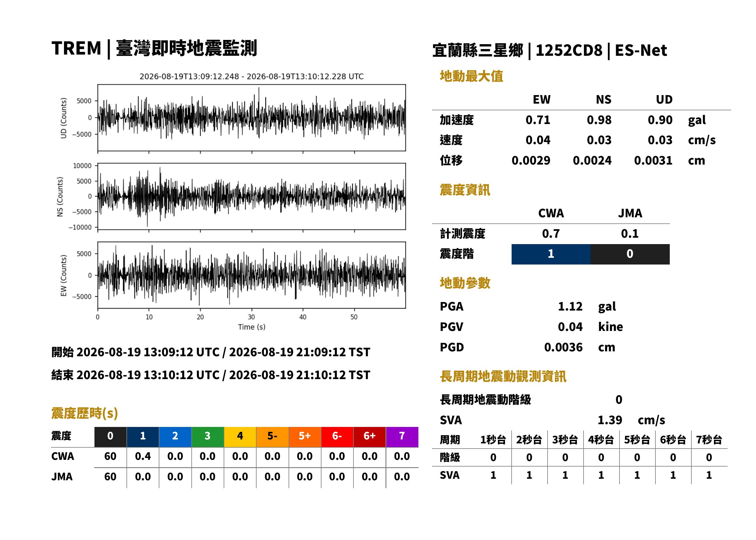Click the NS acceleration value 0.98

pyautogui.click(x=599, y=120)
